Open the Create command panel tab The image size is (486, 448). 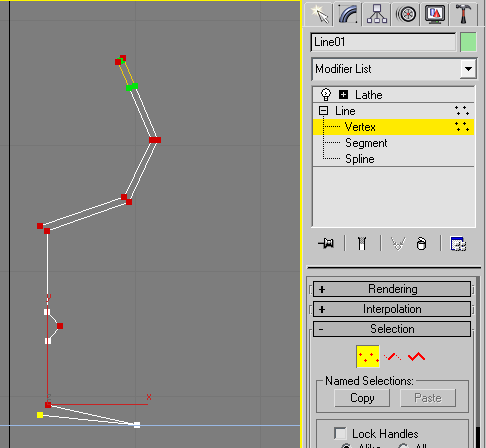[319, 14]
